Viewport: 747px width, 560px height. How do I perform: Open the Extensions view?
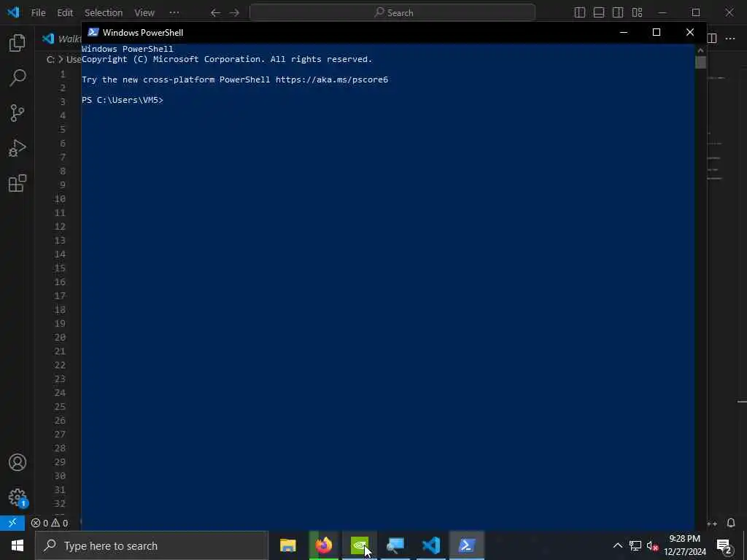[x=18, y=183]
